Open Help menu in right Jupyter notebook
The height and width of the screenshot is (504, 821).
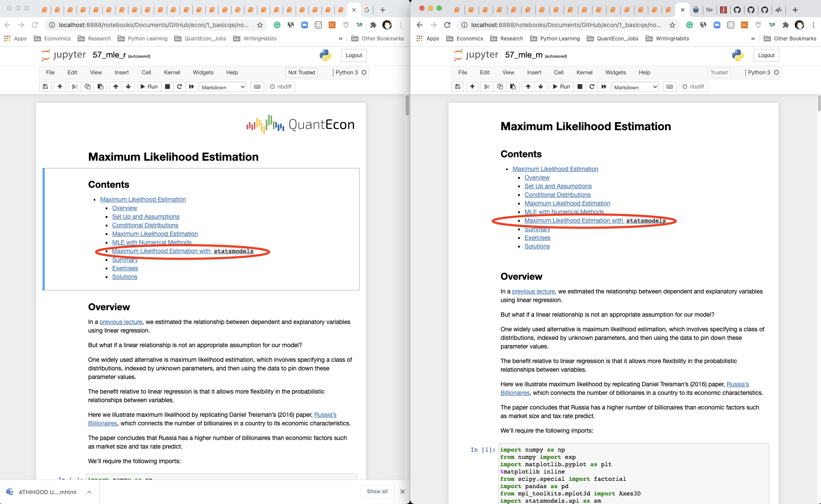coord(644,73)
